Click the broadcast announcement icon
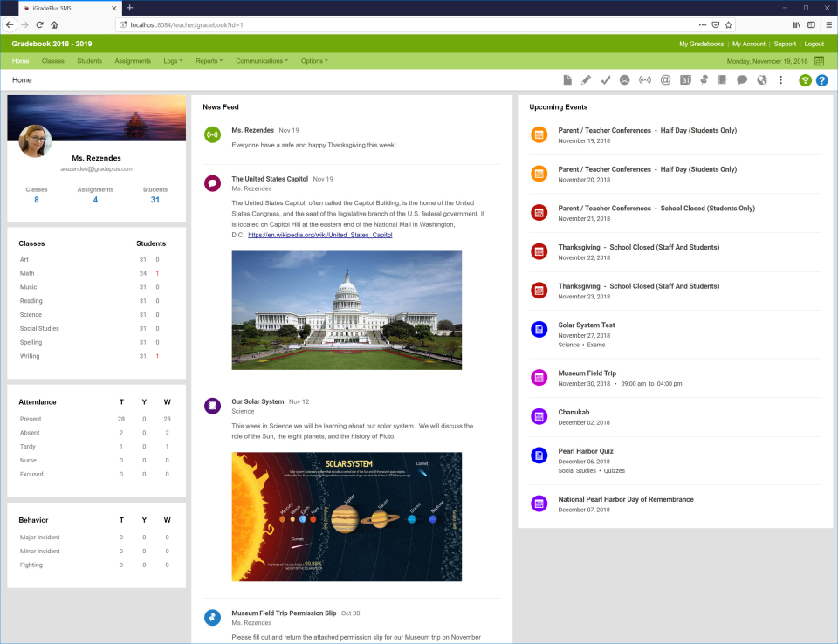The image size is (838, 644). click(x=643, y=79)
